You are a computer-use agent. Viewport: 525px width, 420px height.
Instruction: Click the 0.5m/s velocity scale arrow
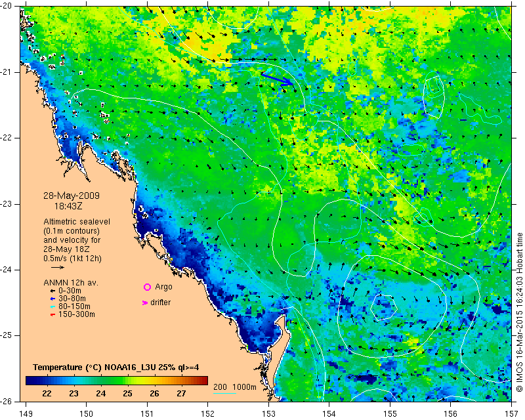[58, 267]
